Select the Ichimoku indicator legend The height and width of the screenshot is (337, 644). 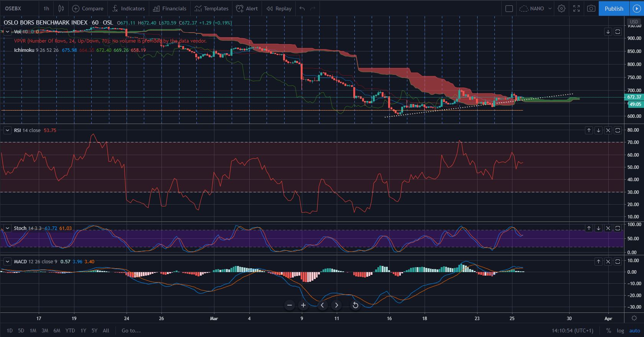click(80, 50)
